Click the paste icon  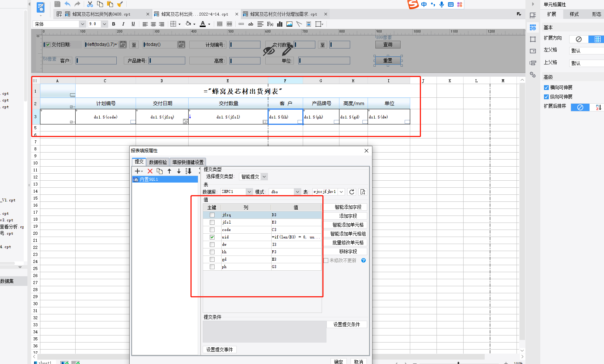click(x=110, y=4)
